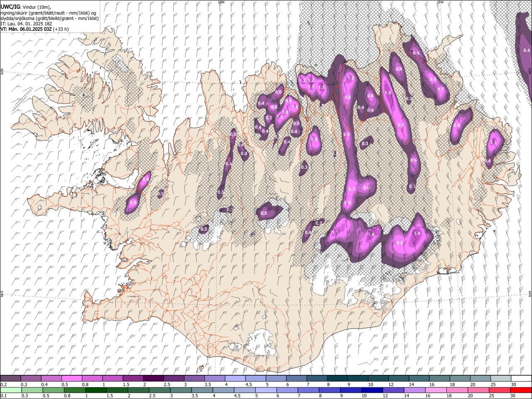Click the light lavender snow swatch at 4
Viewport: 532px width, 399px height.
(235, 379)
